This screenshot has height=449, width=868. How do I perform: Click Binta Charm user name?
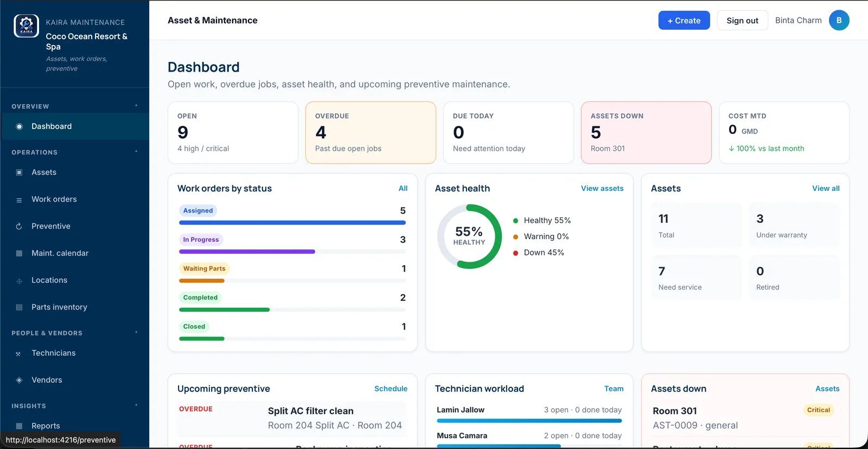tap(798, 21)
